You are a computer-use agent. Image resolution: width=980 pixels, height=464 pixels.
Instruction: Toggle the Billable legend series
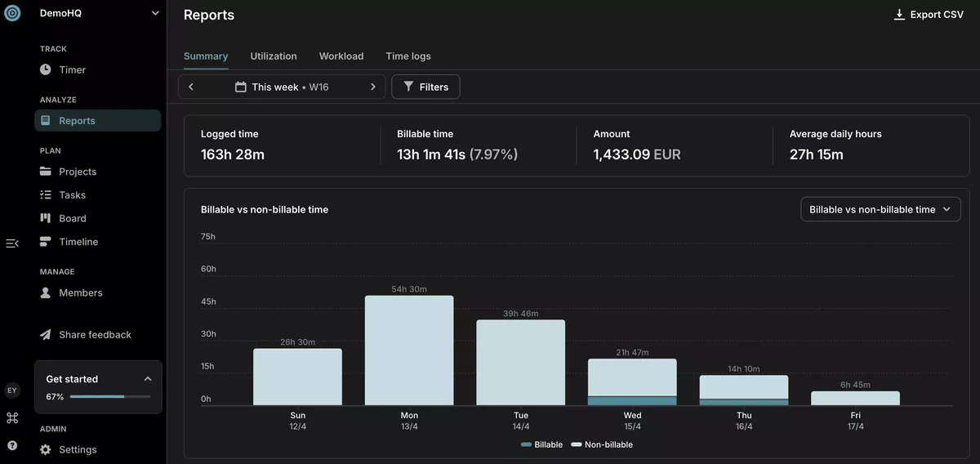[541, 444]
